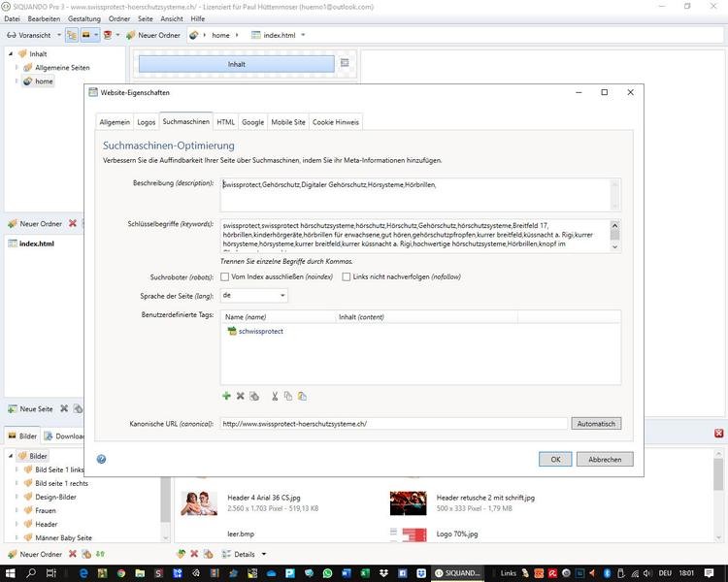This screenshot has width=728, height=582.
Task: Switch to the HTML tab
Action: coord(225,122)
